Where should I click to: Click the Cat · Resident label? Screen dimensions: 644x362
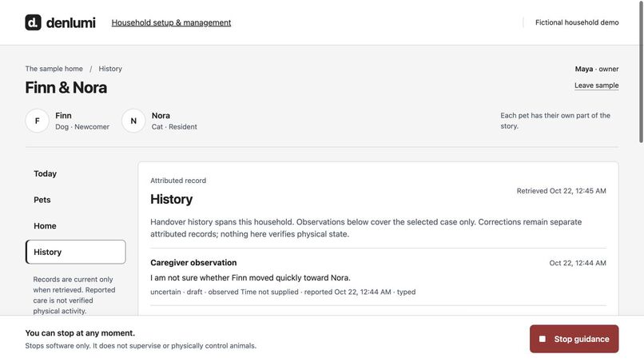174,126
